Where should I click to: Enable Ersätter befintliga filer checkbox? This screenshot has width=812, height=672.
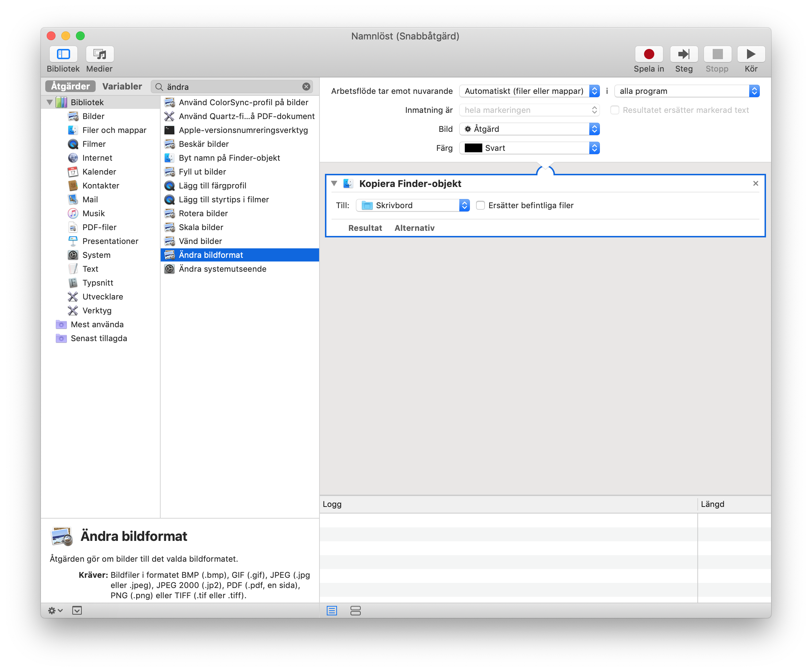480,205
